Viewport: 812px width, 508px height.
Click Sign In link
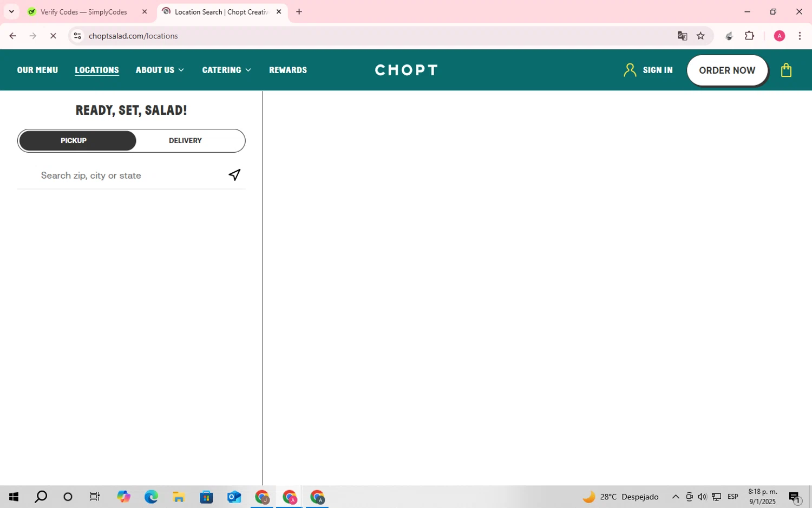pos(658,70)
